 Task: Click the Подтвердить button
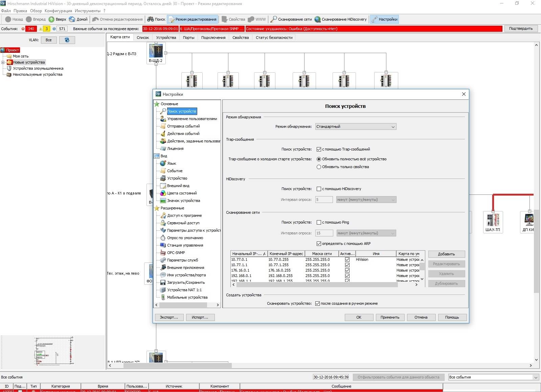click(521, 28)
